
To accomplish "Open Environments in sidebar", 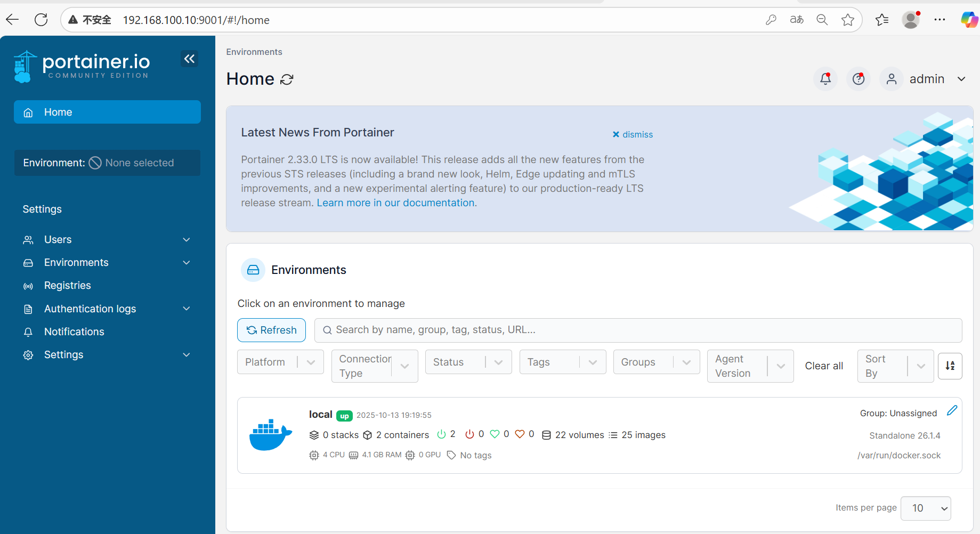I will point(76,263).
